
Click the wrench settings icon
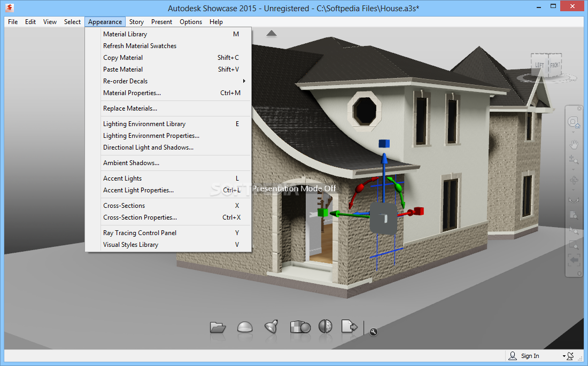374,332
